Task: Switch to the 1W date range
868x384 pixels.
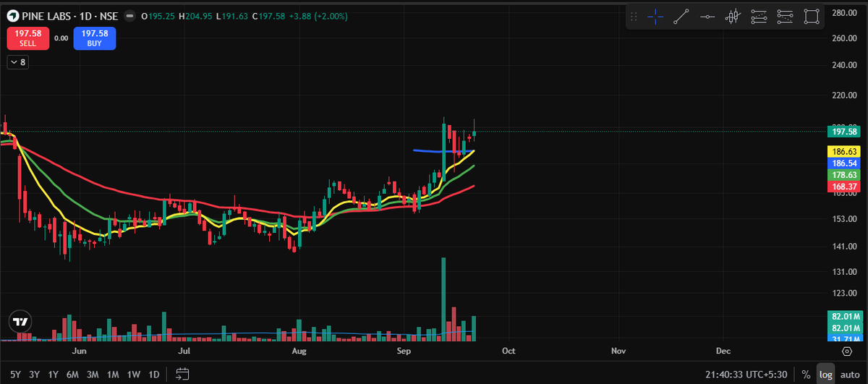Action: [133, 375]
